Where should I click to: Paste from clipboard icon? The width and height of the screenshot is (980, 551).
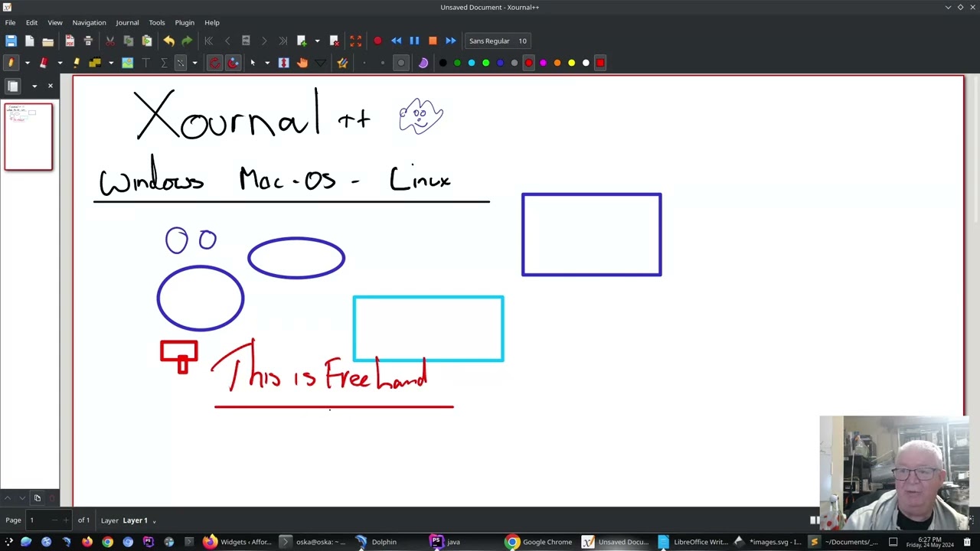[x=147, y=41]
